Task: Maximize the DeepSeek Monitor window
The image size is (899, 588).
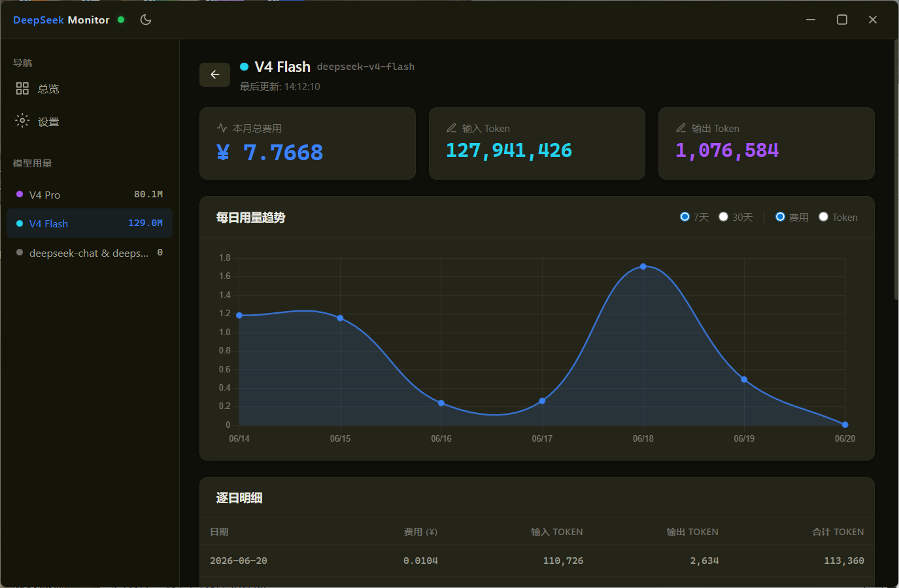Action: coord(842,20)
